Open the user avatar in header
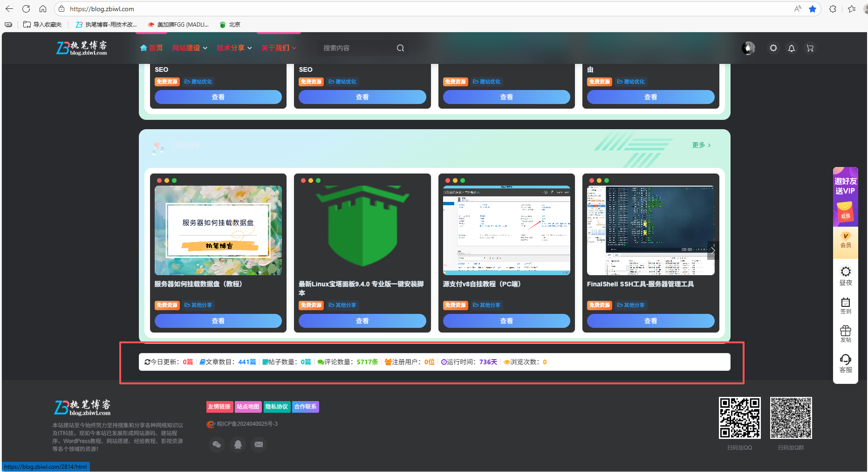Screen dimensions: 868x472 tap(748, 48)
